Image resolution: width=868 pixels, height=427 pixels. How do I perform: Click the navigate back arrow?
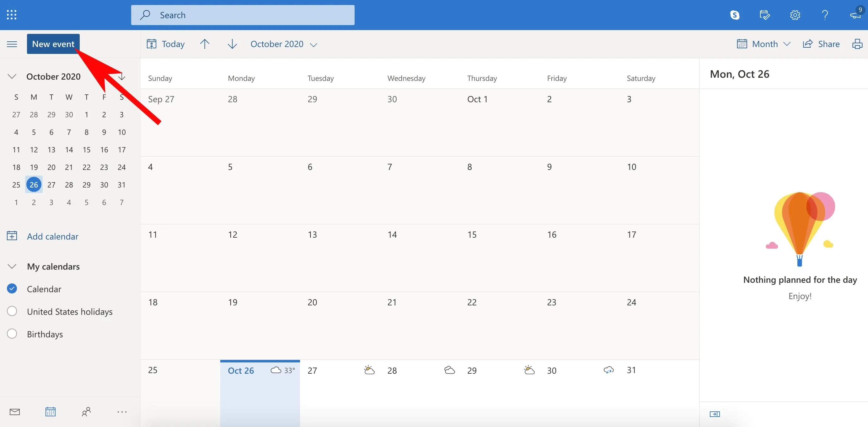205,43
